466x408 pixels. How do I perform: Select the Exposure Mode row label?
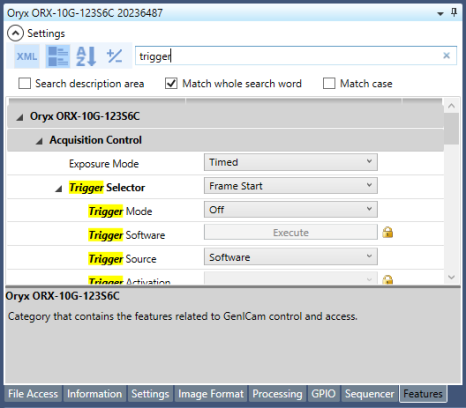click(104, 164)
